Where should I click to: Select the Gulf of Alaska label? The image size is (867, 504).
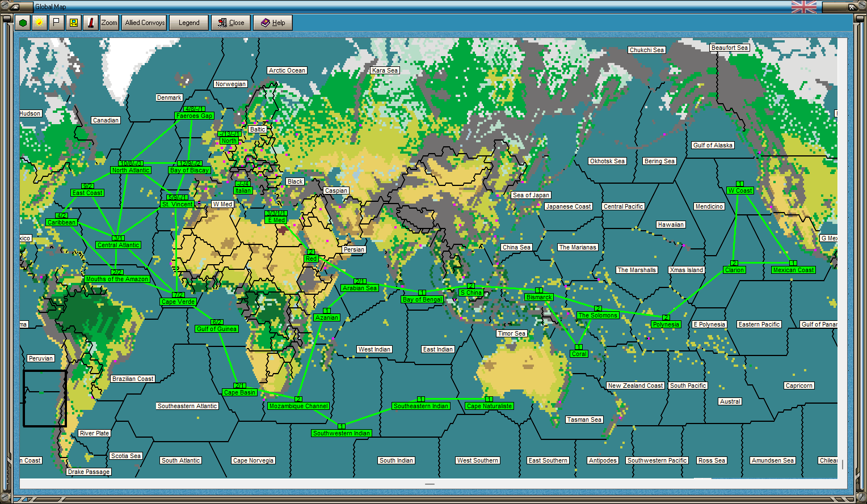(713, 145)
